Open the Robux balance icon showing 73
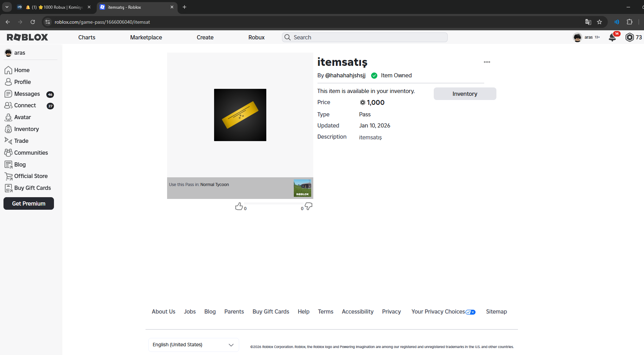 [629, 37]
